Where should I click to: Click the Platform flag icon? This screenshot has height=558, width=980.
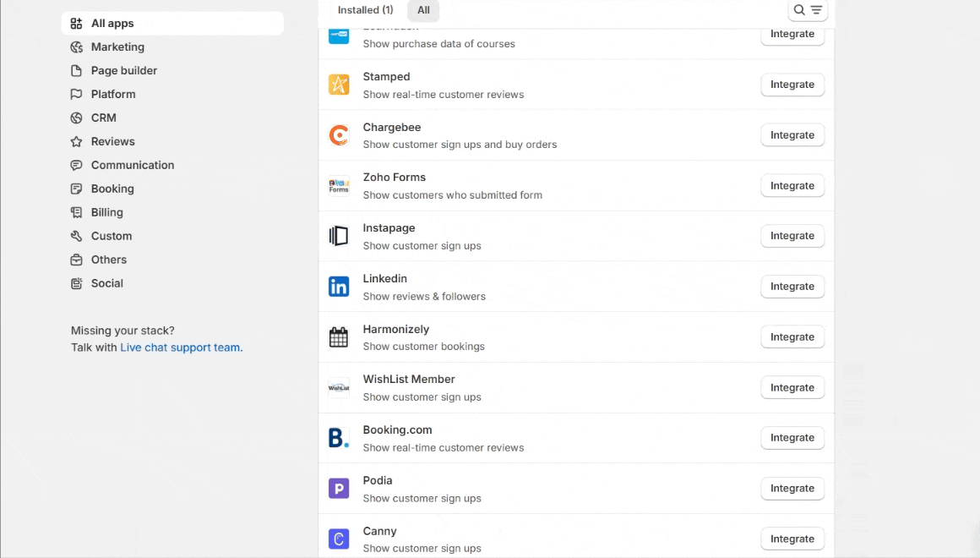click(76, 95)
